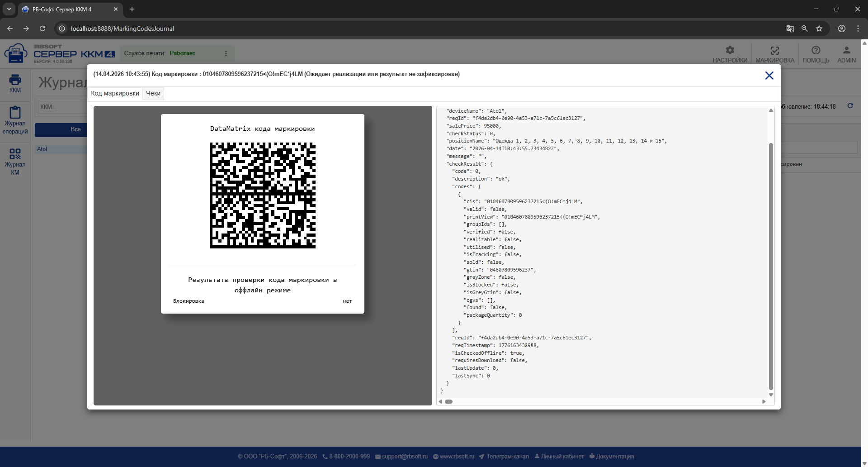Close the marking code dialog
868x467 pixels.
point(769,76)
